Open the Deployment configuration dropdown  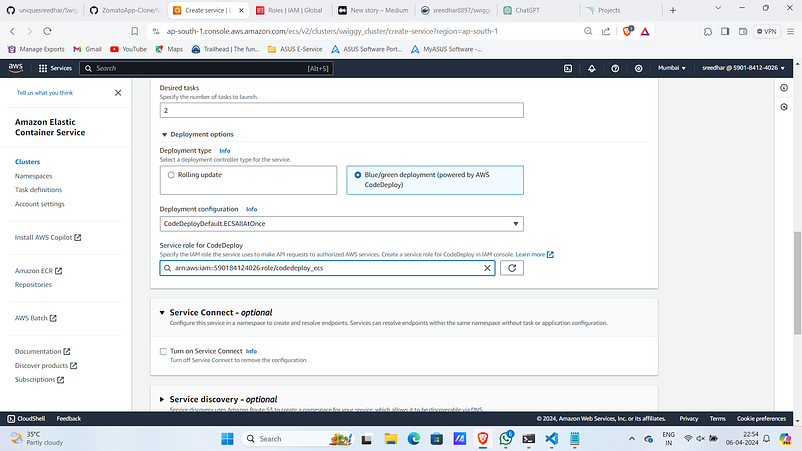click(x=341, y=223)
